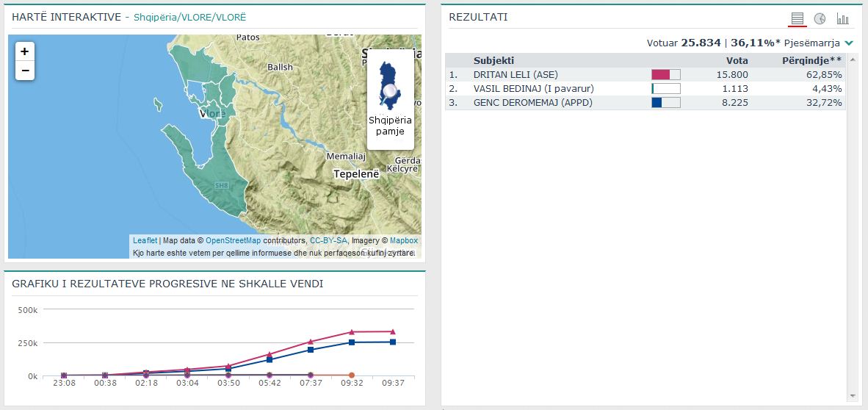Show results as bar chart
This screenshot has width=868, height=410.
(842, 18)
